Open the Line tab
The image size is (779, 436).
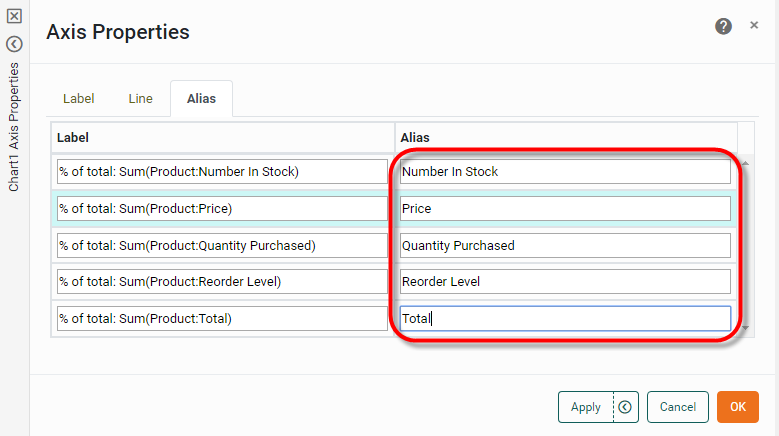[x=140, y=99]
